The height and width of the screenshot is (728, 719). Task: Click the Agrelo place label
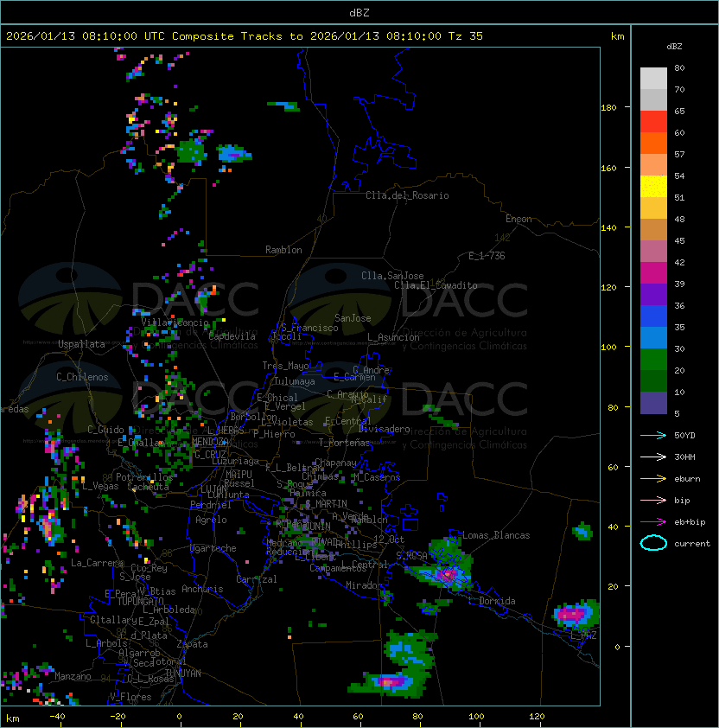tap(211, 520)
